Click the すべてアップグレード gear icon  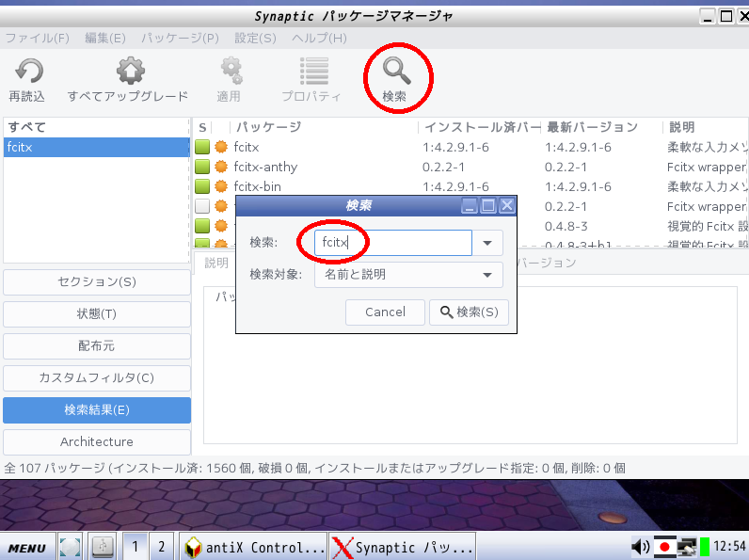131,72
